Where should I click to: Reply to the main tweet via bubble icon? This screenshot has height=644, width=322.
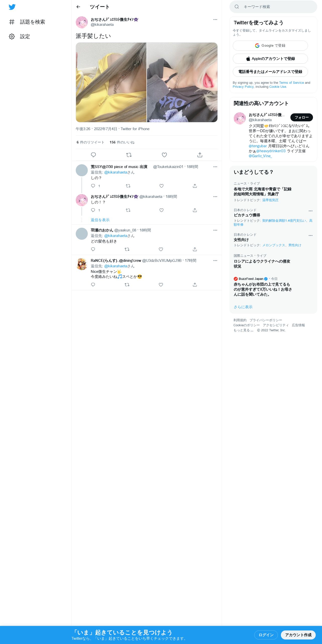click(93, 155)
